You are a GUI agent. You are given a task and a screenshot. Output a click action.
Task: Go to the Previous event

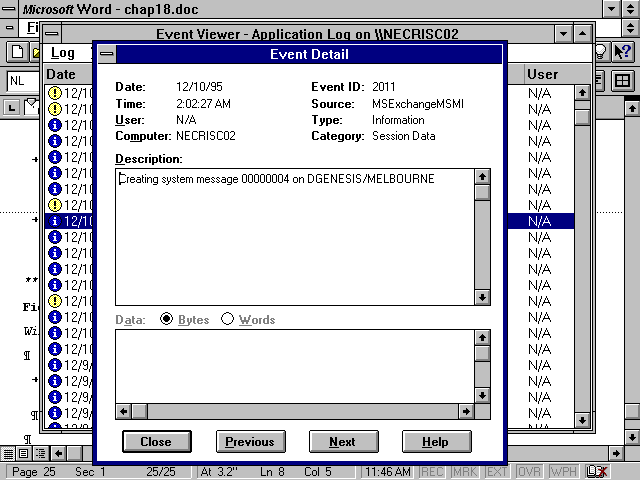coord(250,442)
